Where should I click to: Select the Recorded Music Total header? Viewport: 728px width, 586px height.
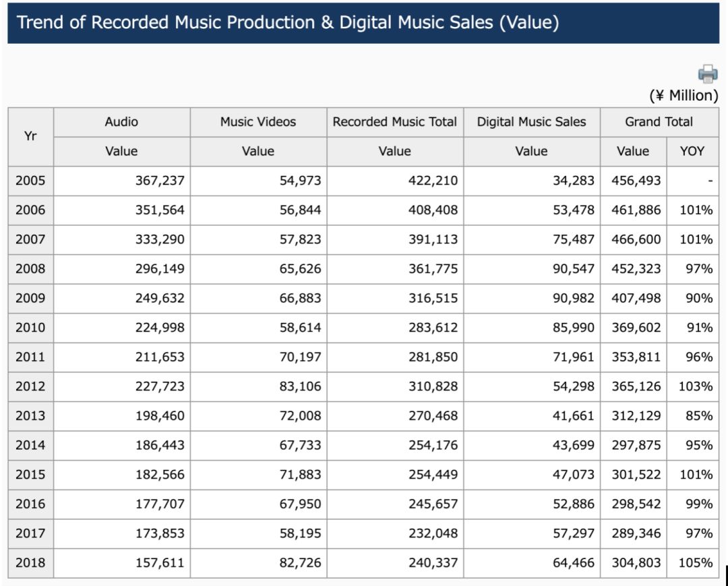[x=395, y=122]
